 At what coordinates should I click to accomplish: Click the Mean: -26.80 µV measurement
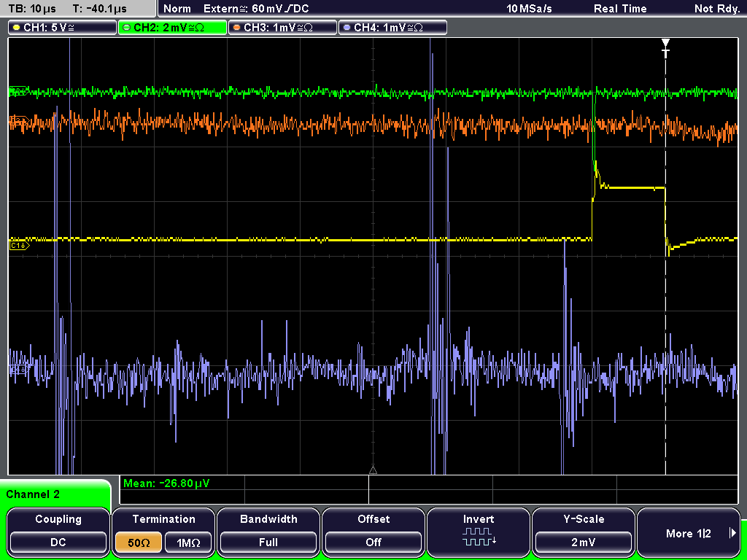click(x=166, y=483)
